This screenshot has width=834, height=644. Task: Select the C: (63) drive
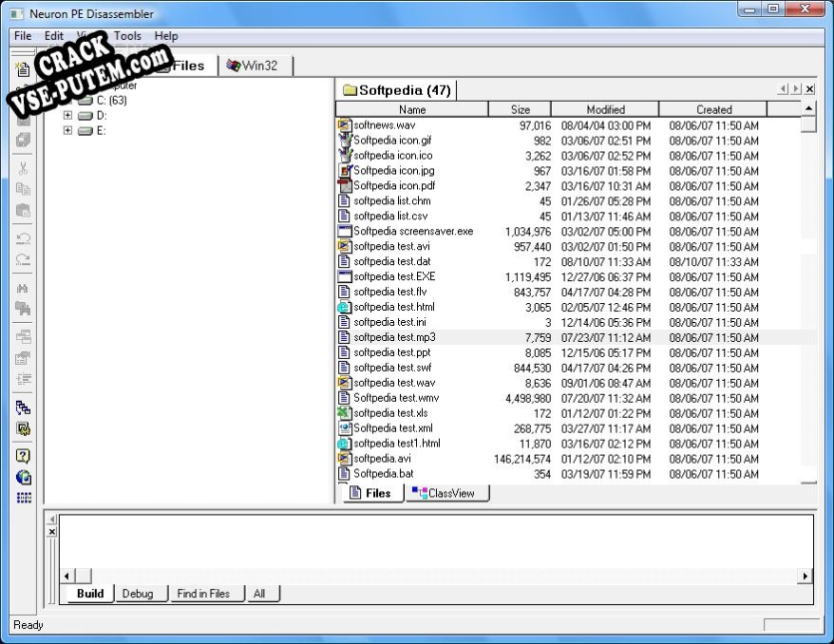(x=112, y=101)
